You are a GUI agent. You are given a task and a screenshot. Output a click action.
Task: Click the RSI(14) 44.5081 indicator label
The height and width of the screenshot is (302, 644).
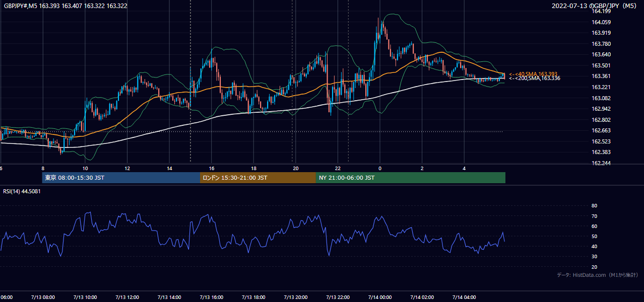[x=22, y=191]
